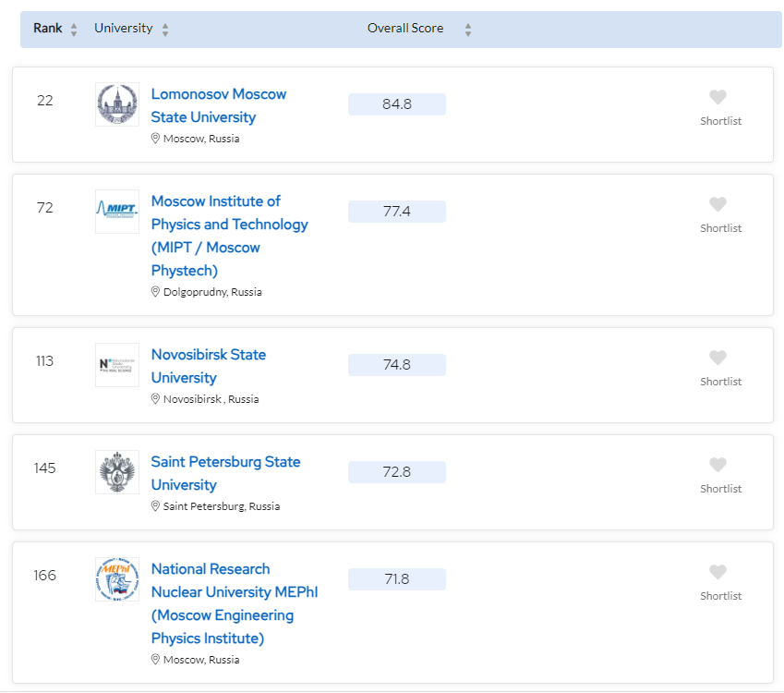The width and height of the screenshot is (784, 693).
Task: Shortlist MEPhI using the heart icon
Action: point(718,572)
